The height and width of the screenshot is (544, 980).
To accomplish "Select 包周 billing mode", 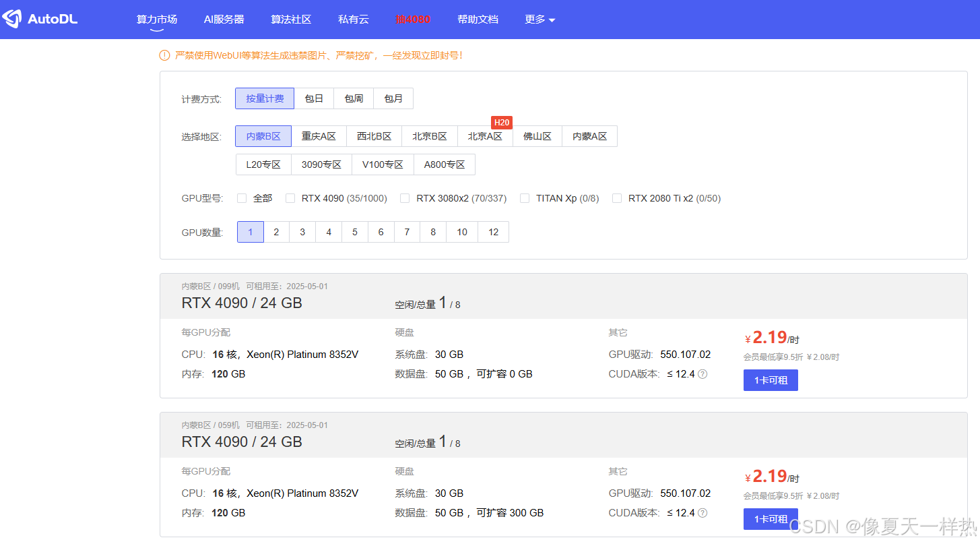I will click(354, 98).
